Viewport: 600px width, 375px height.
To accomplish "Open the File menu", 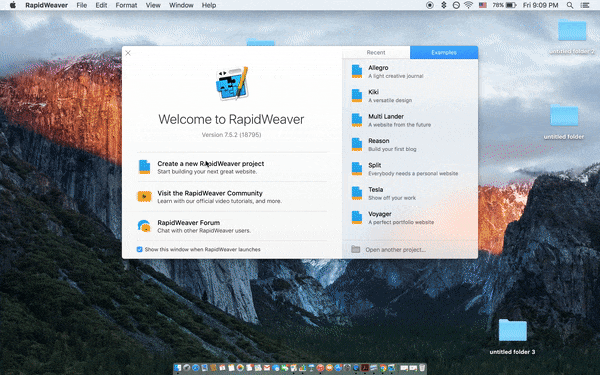I will click(x=82, y=5).
